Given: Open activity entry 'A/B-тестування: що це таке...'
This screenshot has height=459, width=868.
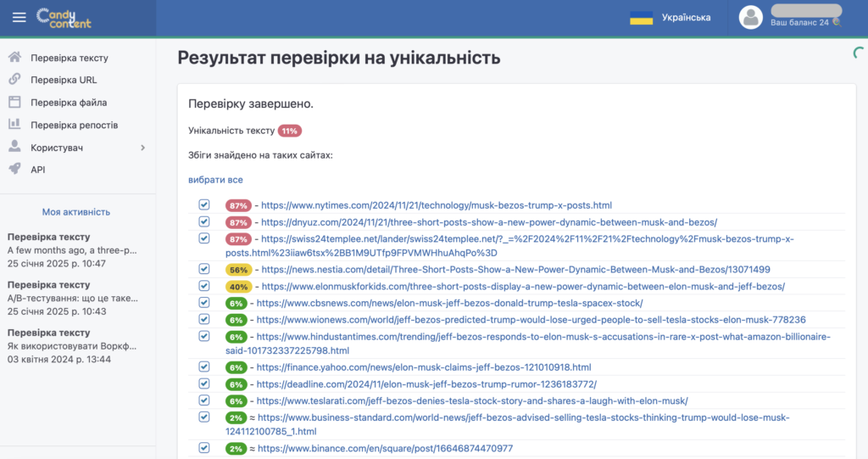Looking at the screenshot, I should pyautogui.click(x=73, y=298).
